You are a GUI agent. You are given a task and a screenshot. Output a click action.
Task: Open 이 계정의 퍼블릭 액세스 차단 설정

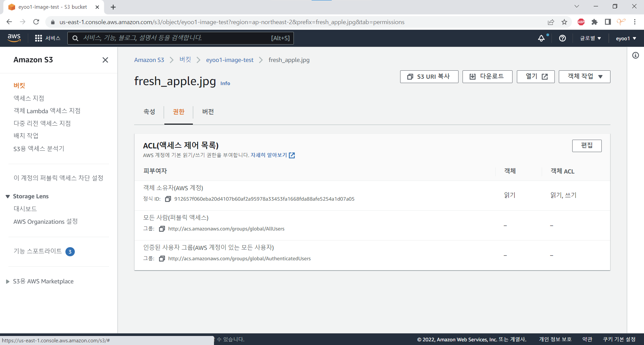(58, 178)
